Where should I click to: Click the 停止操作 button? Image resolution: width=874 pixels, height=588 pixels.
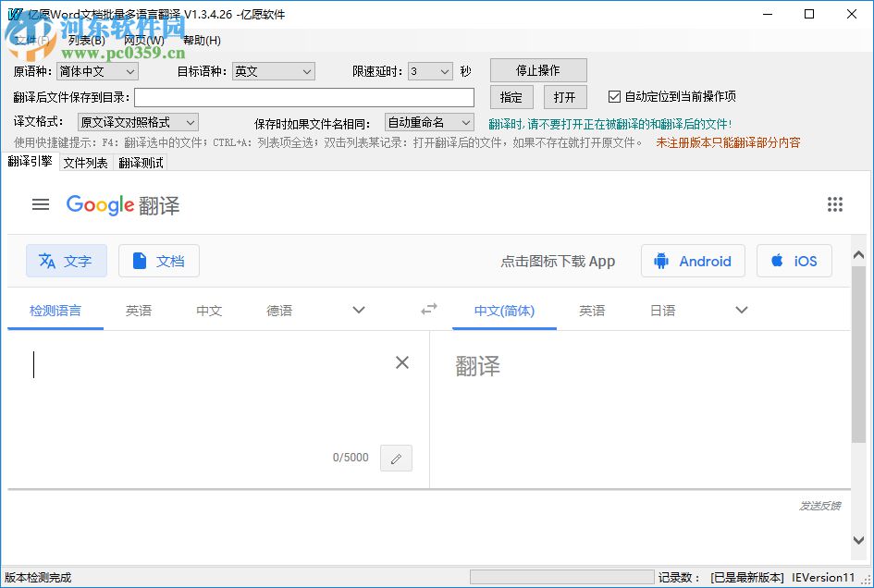point(538,69)
